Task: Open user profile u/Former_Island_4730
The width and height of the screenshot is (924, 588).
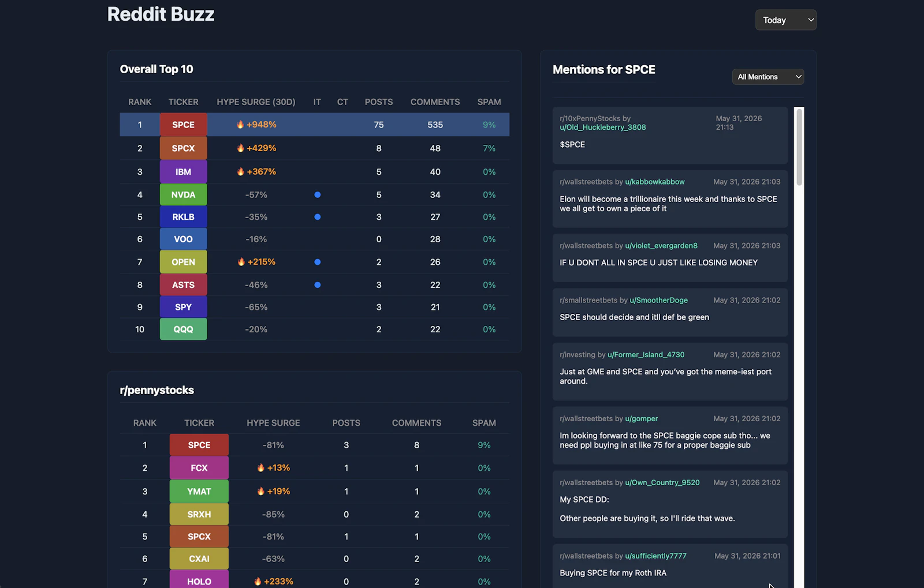Action: [646, 355]
